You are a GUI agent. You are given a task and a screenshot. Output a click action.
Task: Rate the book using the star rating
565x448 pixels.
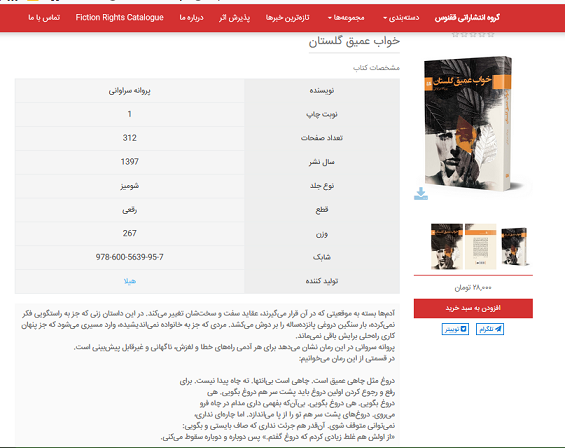[473, 35]
